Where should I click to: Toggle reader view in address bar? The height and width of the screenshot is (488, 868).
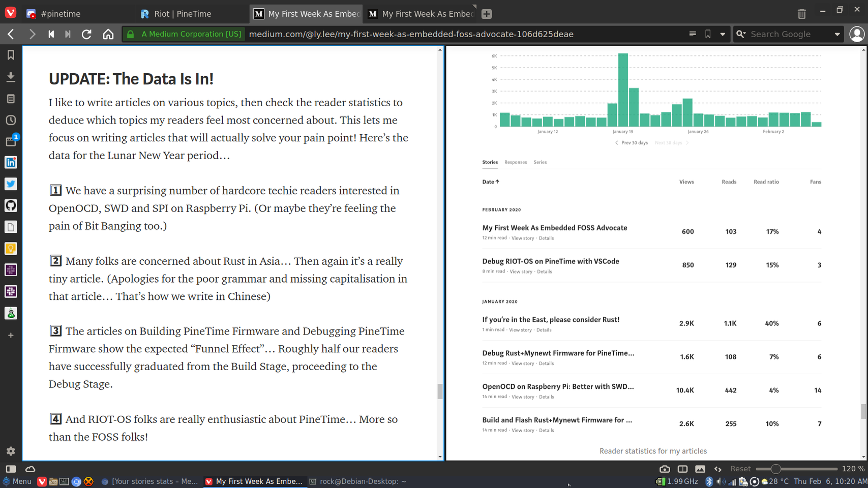click(x=692, y=34)
